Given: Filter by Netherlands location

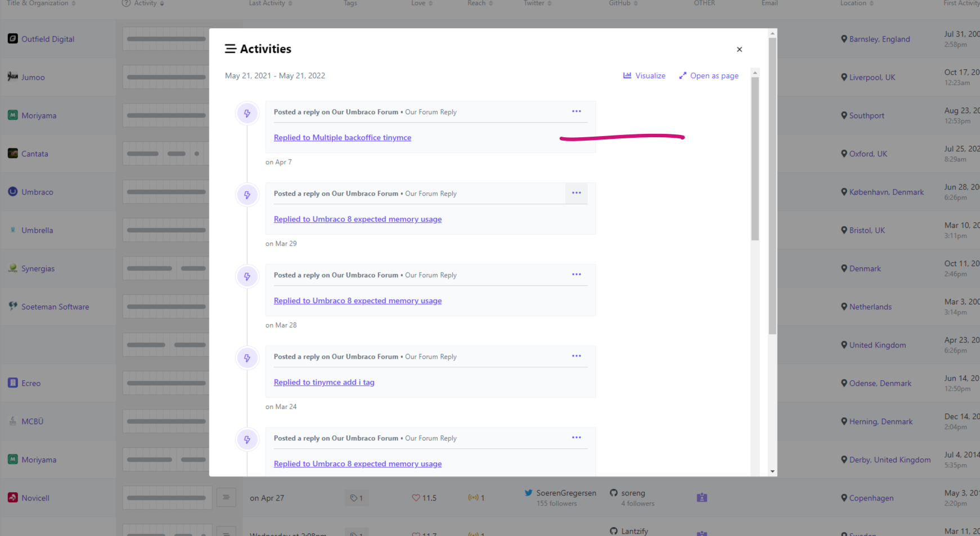Looking at the screenshot, I should pyautogui.click(x=870, y=307).
